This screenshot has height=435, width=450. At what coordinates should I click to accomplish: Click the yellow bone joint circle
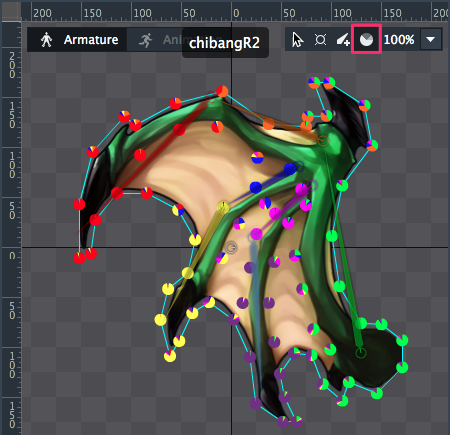[x=223, y=207]
